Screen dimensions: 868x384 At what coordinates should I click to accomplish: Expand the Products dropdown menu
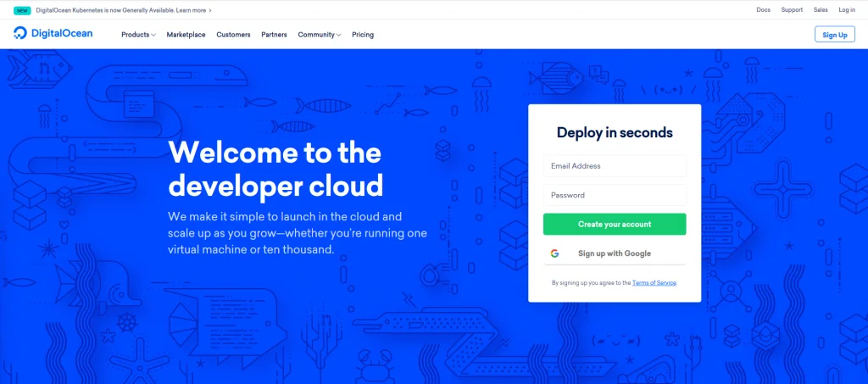[x=138, y=35]
